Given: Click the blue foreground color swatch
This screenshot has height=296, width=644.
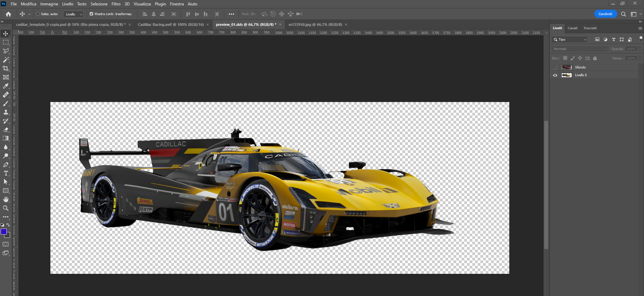Looking at the screenshot, I should (x=4, y=232).
